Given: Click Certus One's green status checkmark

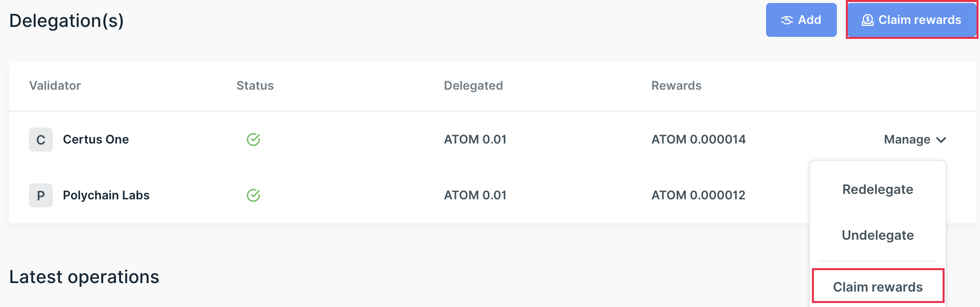Looking at the screenshot, I should (253, 140).
